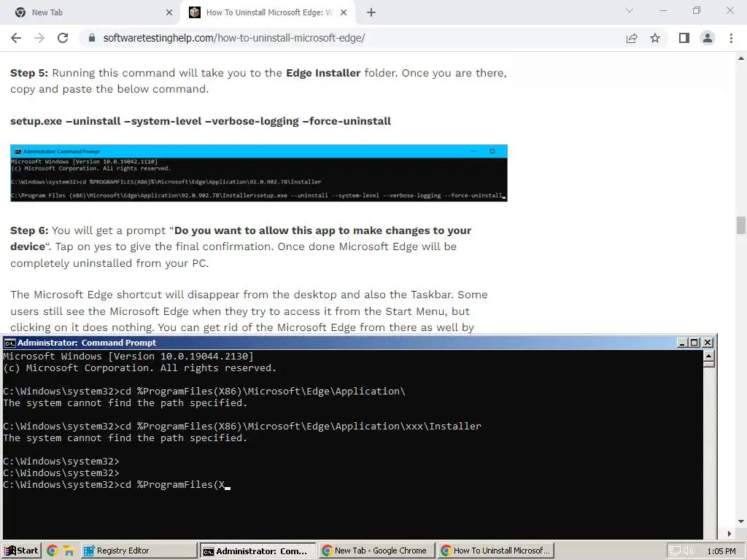
Task: Click the share page icon
Action: (x=632, y=38)
